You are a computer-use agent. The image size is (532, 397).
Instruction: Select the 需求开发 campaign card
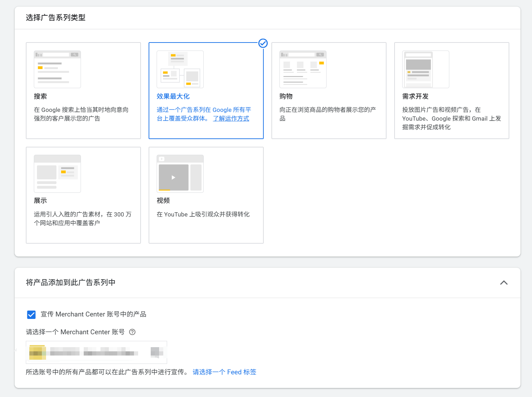click(451, 91)
